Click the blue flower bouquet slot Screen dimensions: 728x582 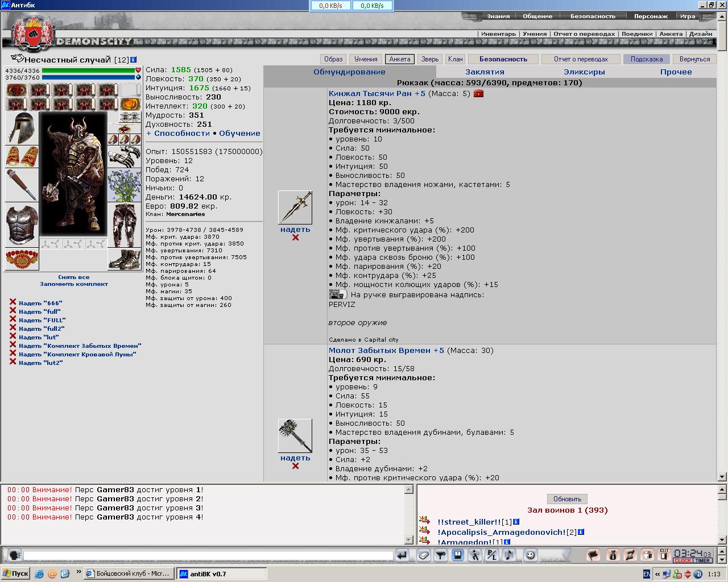coord(124,186)
